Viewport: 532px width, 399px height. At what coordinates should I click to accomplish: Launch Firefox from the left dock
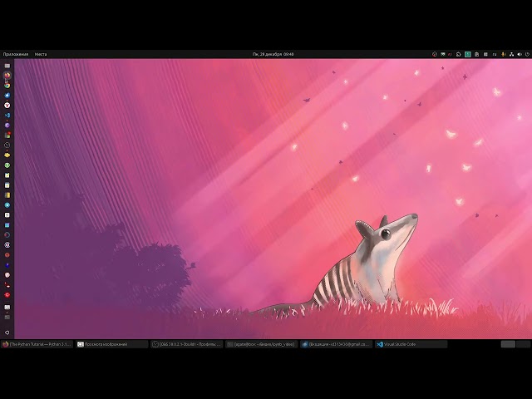[x=7, y=75]
